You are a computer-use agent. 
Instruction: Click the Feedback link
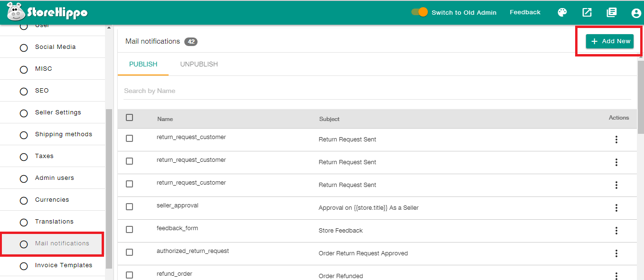pos(525,12)
